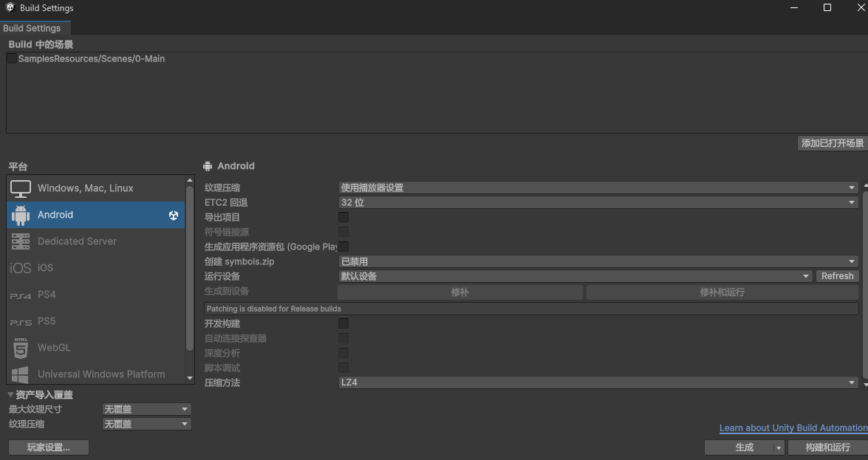Minimize the Build Settings window
Screen dimensions: 868x460
tap(794, 7)
